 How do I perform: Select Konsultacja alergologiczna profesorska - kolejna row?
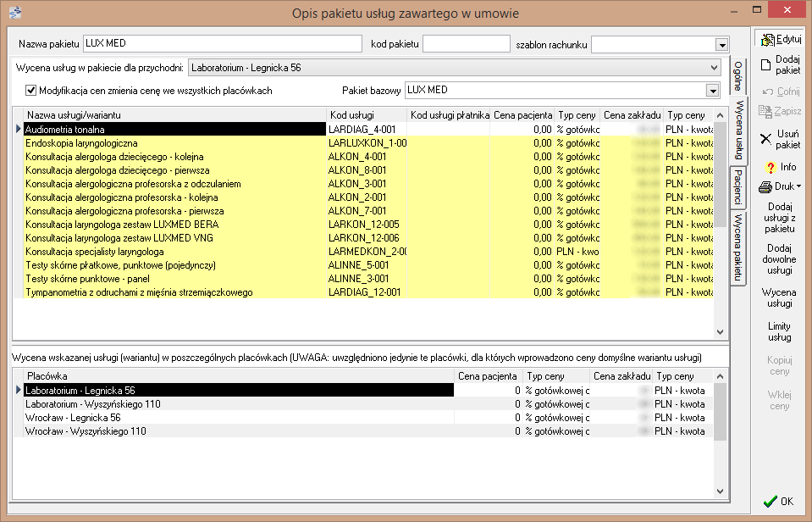(362, 197)
